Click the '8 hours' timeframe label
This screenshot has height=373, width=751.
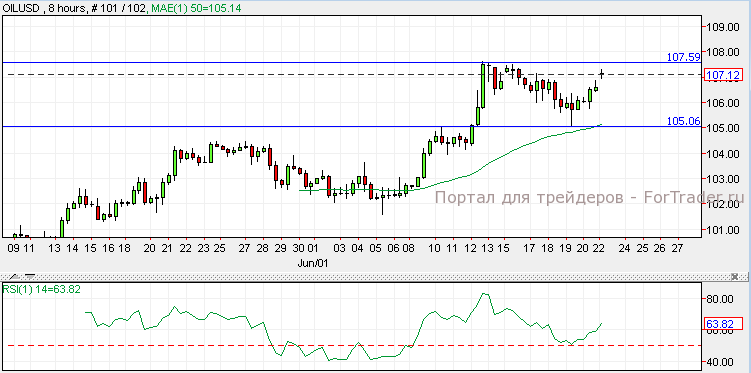coord(68,8)
